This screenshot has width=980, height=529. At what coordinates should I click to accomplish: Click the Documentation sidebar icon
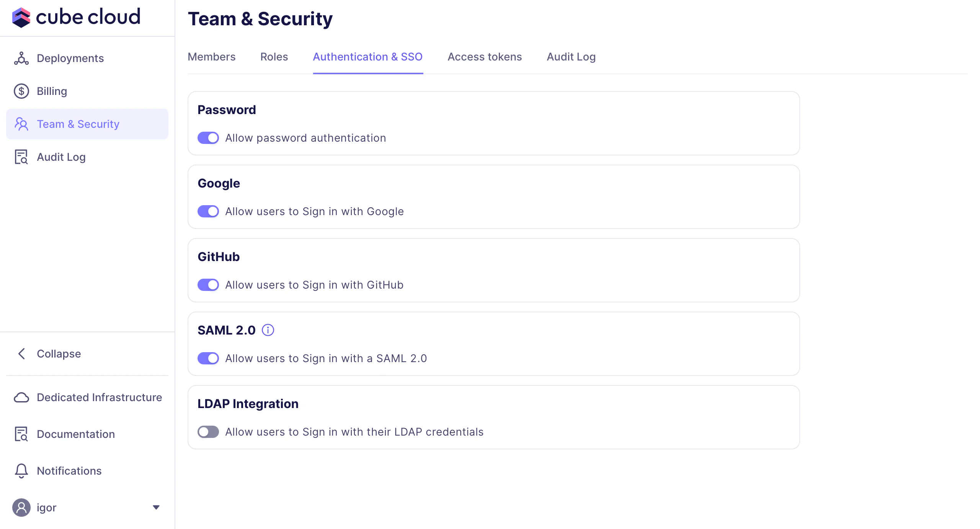tap(21, 434)
